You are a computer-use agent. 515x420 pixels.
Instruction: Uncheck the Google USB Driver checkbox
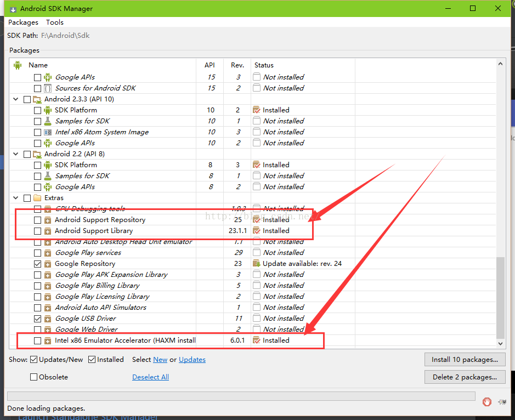(37, 319)
